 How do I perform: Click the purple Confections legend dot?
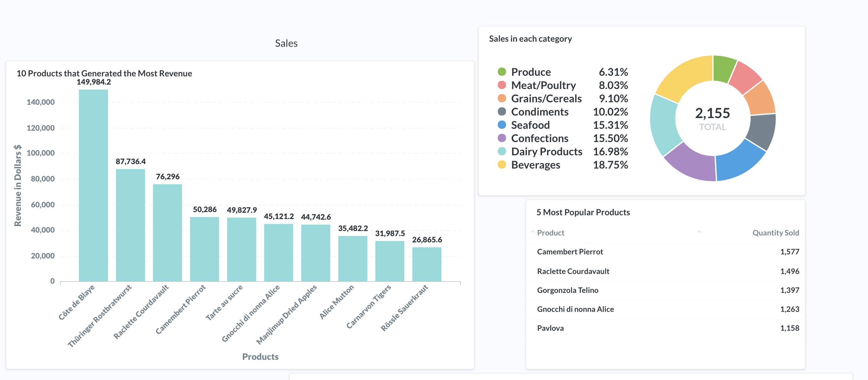pos(502,138)
